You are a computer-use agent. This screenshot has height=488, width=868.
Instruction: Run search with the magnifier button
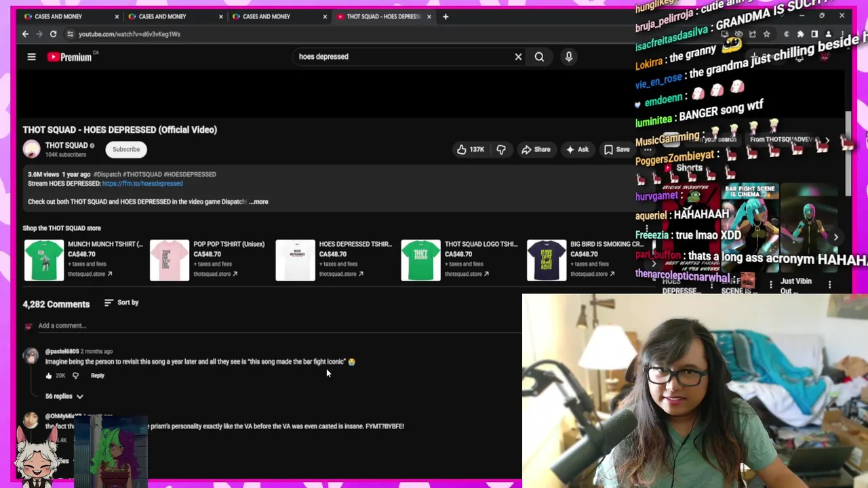coord(539,57)
